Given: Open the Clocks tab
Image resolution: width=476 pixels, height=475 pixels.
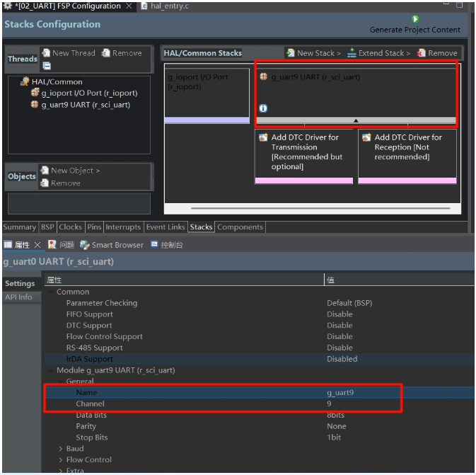Looking at the screenshot, I should click(71, 227).
